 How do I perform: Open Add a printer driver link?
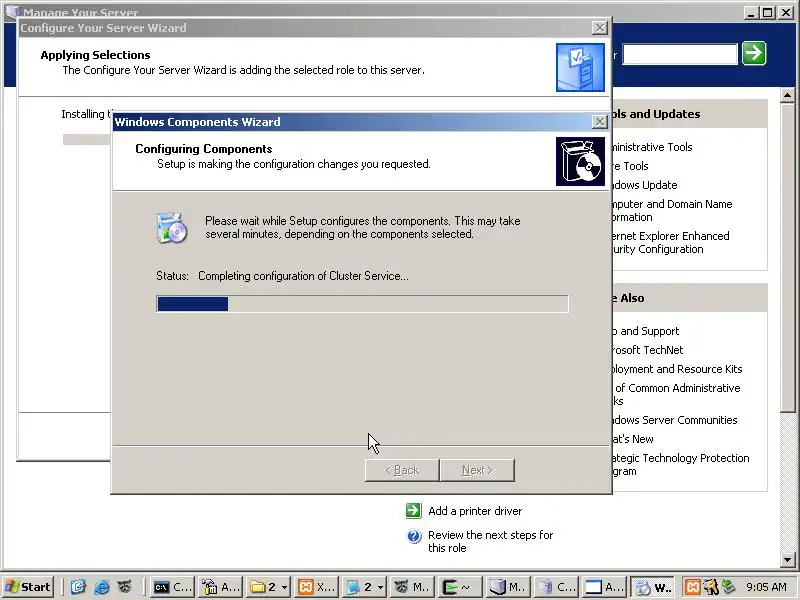point(475,511)
